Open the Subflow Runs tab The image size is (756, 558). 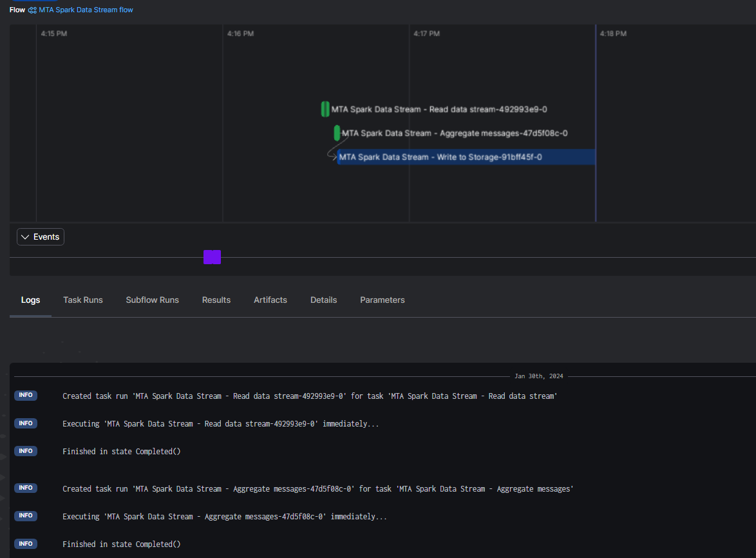tap(153, 300)
